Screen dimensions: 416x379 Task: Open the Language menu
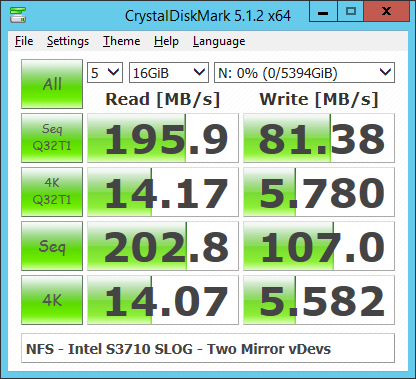point(219,41)
